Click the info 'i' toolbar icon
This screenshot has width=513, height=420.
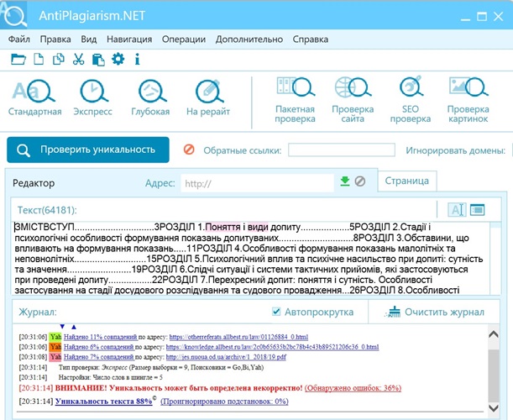[x=138, y=60]
